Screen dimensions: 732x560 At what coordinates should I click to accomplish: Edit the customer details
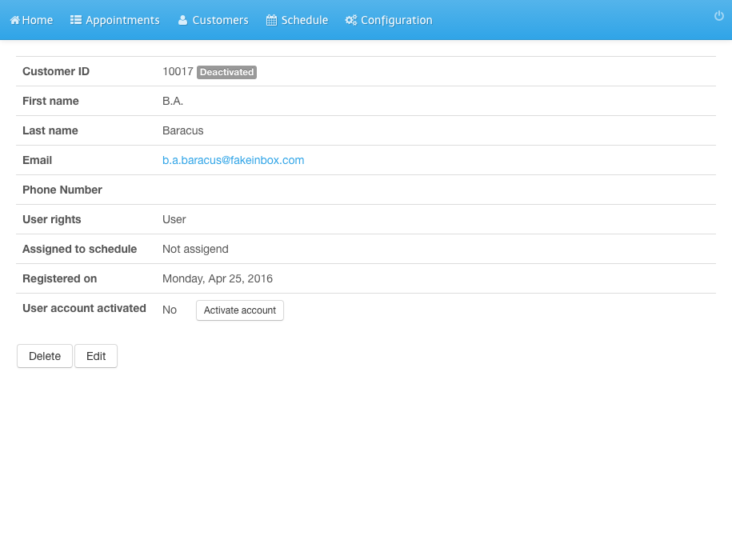[x=96, y=356]
